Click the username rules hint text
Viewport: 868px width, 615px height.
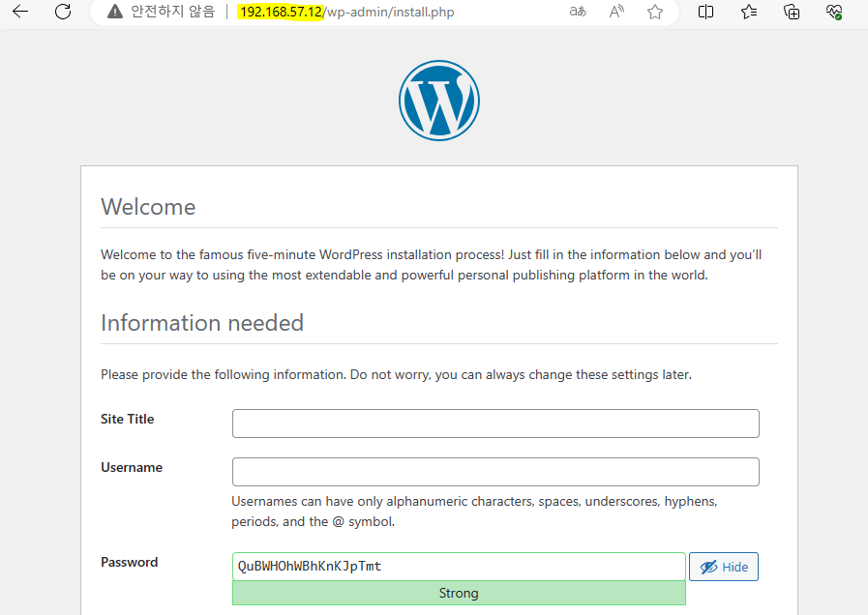474,512
